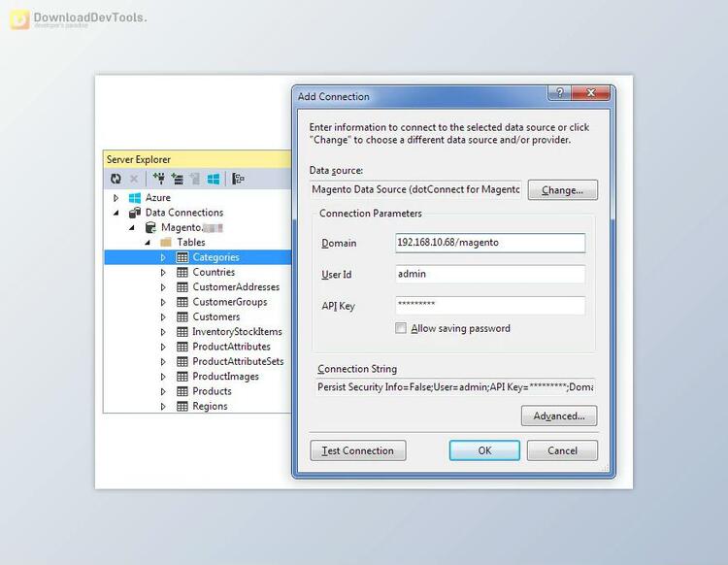Screen dimensions: 728x565
Task: Expand the CustomerGroups table node
Action: [x=163, y=302]
